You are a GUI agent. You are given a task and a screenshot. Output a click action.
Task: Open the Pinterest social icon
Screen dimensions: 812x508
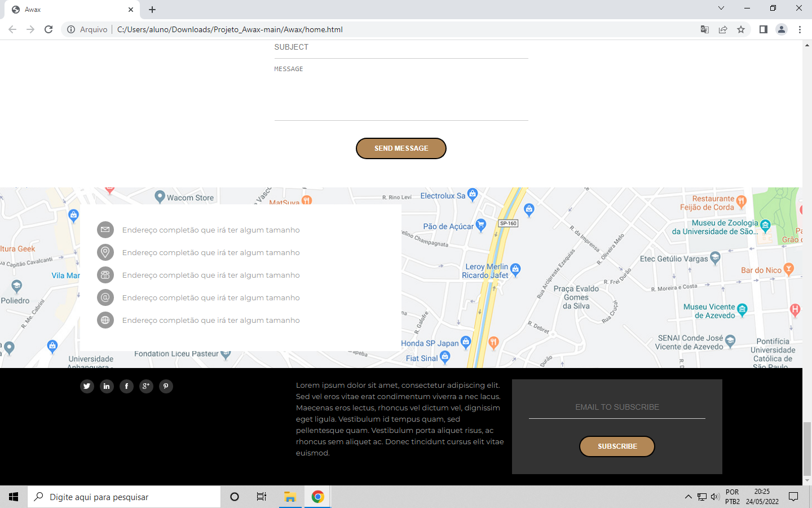coord(166,386)
